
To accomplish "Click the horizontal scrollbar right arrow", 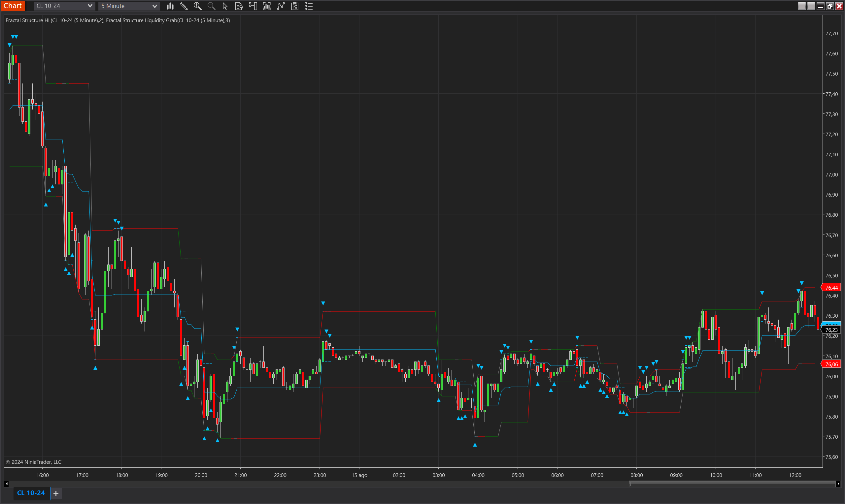I will coord(838,484).
